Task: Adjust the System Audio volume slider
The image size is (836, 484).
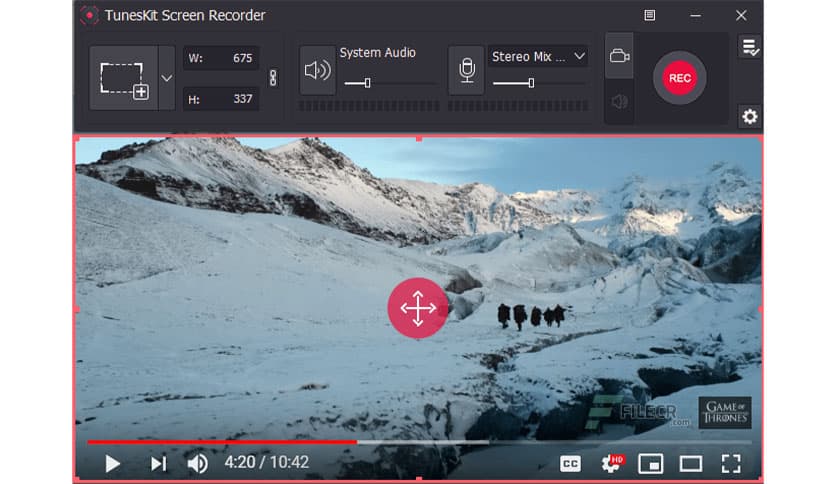Action: click(x=389, y=83)
